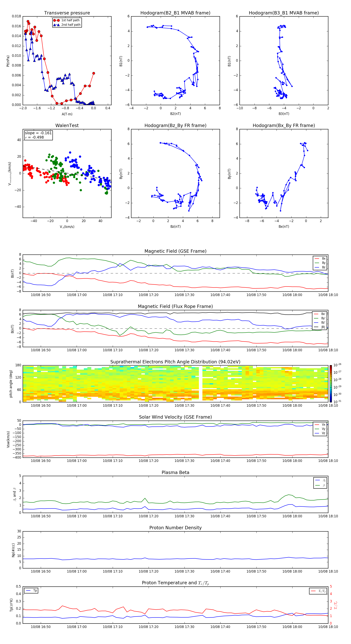351x644 pixels.
Task: Click the 'Pt(nPa)' y-axis label
Action: [8, 61]
